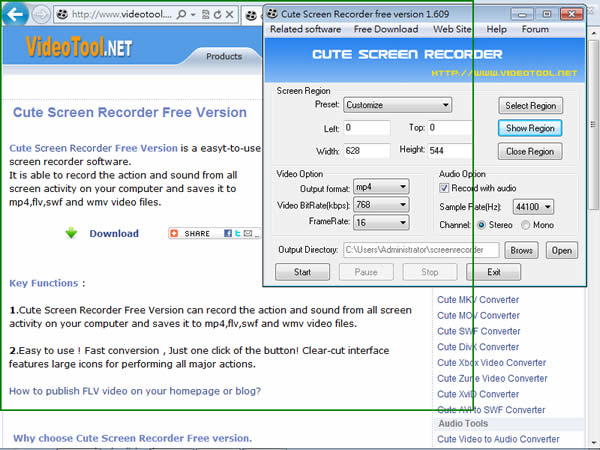Select the Stereo channel option

tap(481, 225)
